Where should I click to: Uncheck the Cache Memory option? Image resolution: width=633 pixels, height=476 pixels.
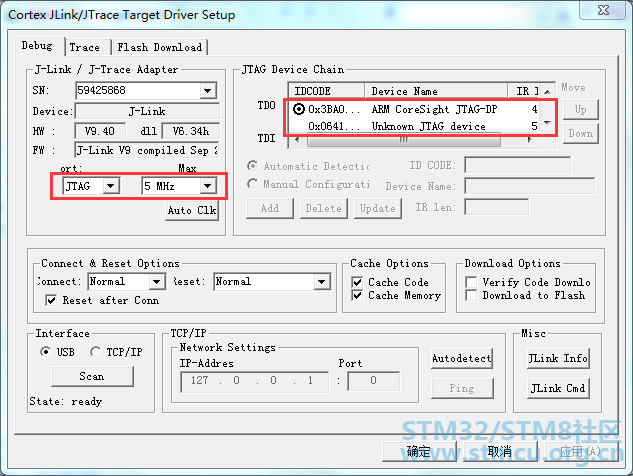click(x=358, y=296)
